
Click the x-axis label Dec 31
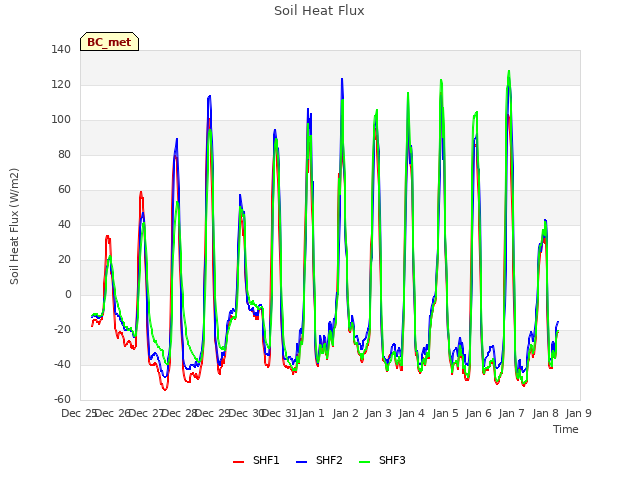click(x=279, y=413)
